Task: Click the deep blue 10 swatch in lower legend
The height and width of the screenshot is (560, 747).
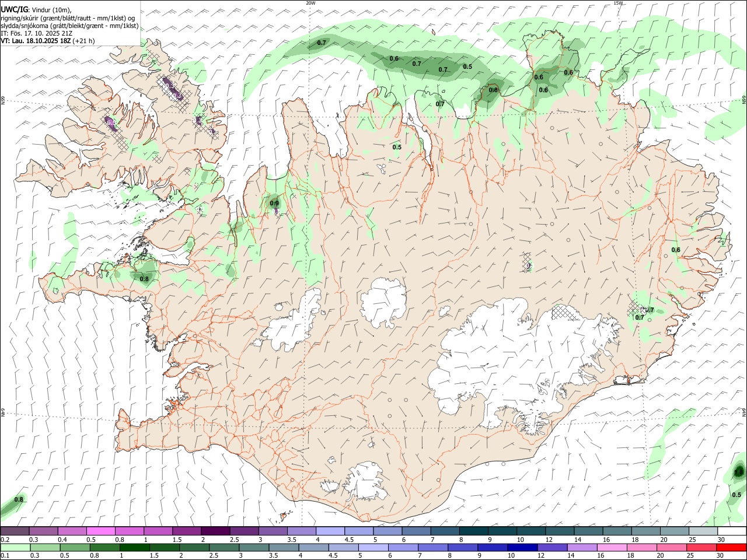Action: (522, 547)
